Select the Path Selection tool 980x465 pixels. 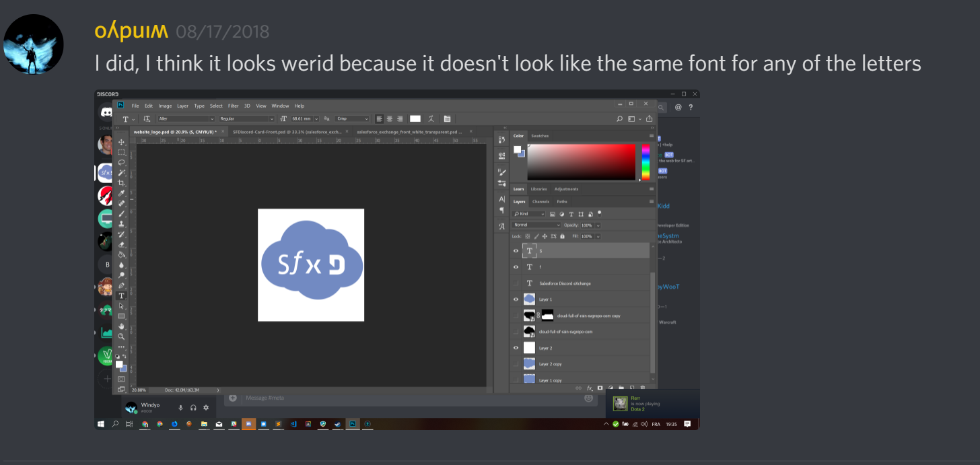(122, 306)
